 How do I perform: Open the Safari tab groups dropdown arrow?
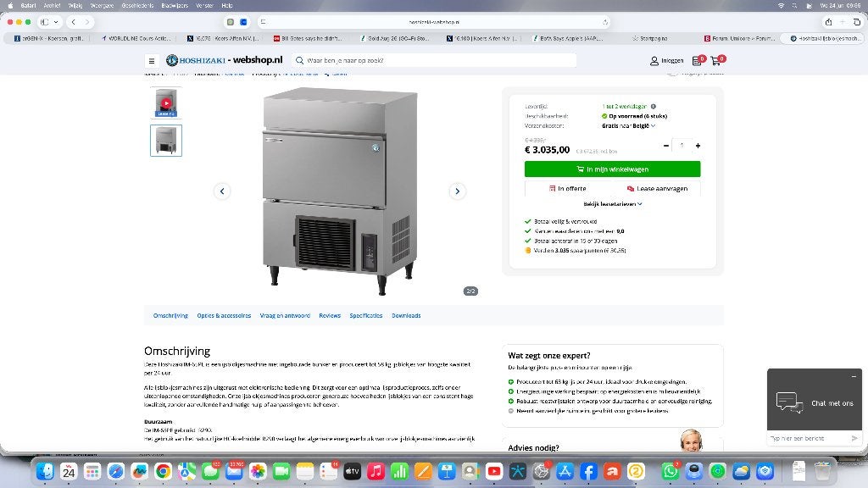tap(56, 22)
